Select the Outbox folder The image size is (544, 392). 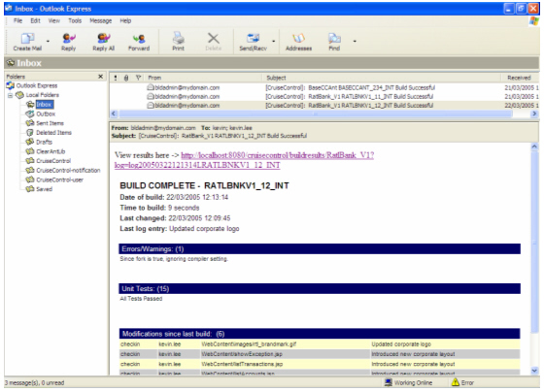click(x=46, y=114)
